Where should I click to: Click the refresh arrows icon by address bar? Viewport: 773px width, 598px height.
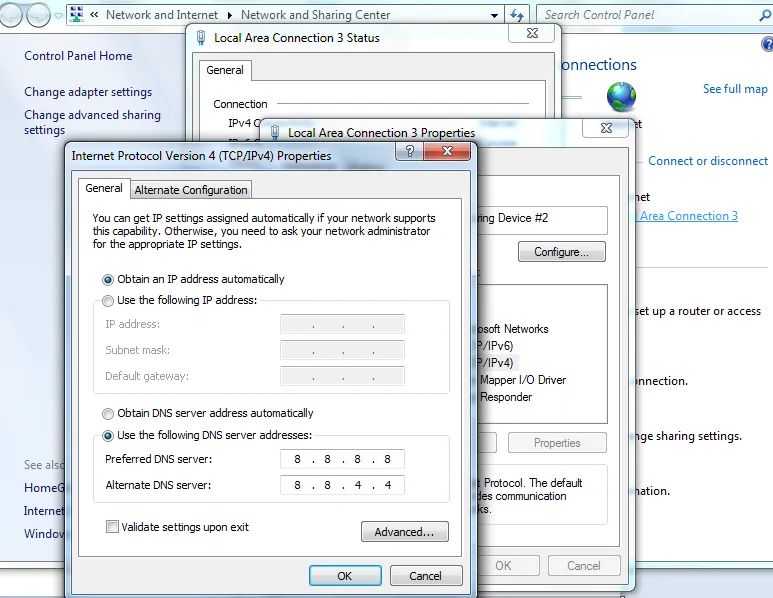tap(517, 15)
